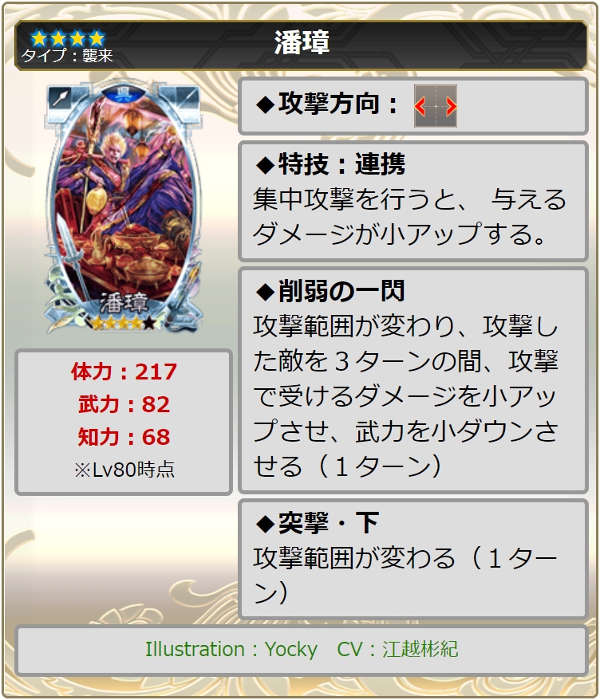Select the 特技：連携 skill heading

330,164
